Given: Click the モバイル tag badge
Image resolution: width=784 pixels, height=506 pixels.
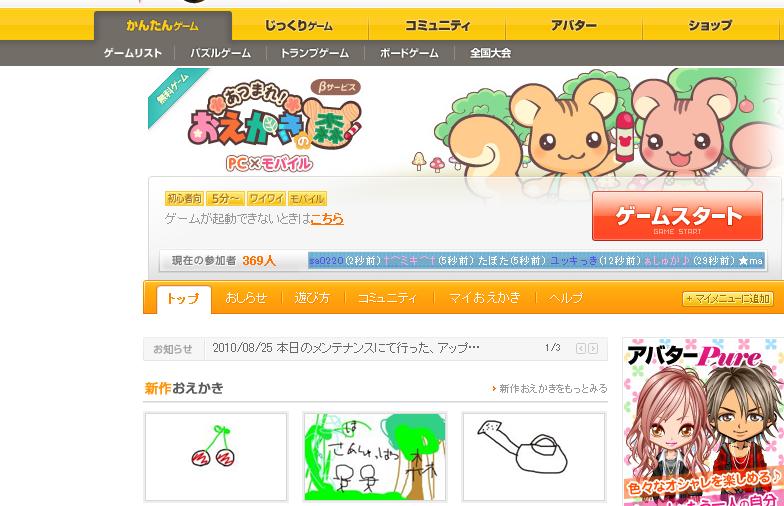Looking at the screenshot, I should point(307,198).
